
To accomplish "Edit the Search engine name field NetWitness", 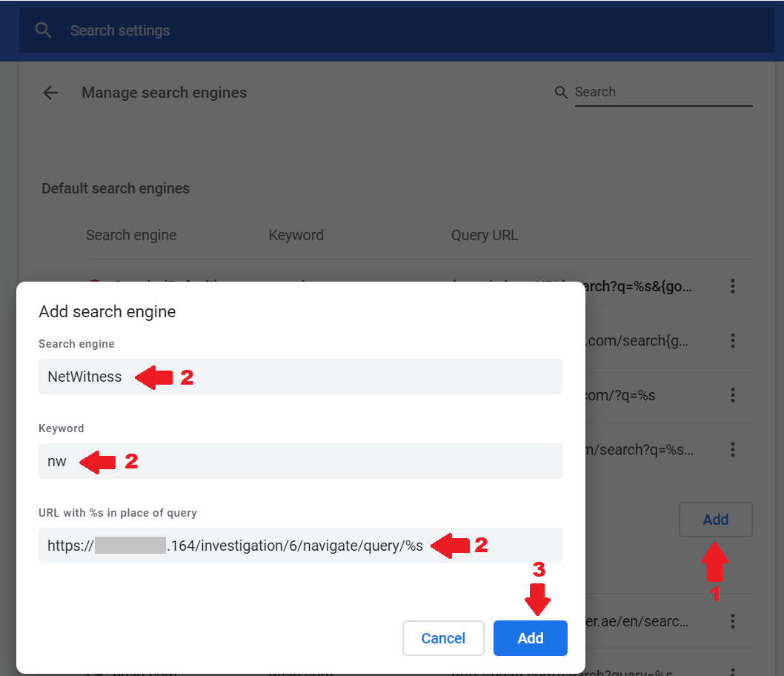I will (x=301, y=377).
